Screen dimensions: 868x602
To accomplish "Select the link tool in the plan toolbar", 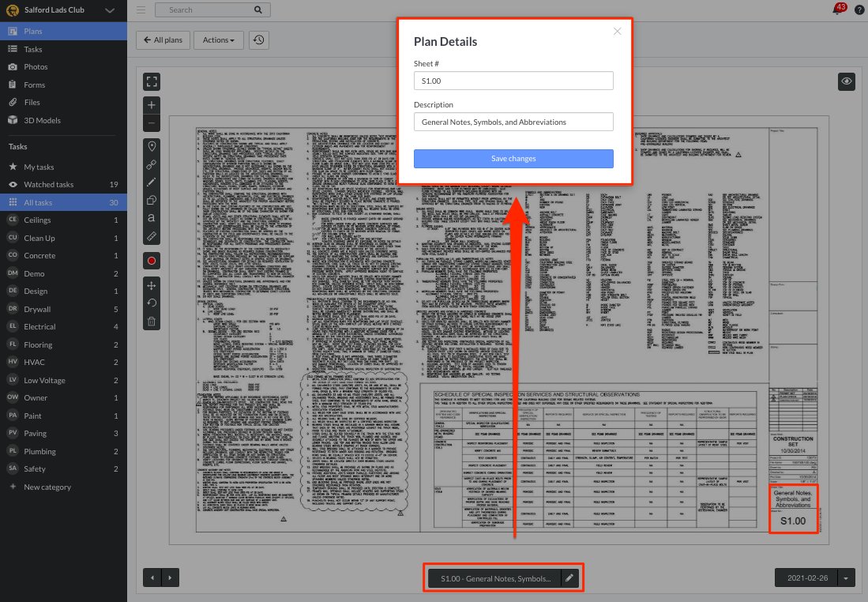I will [x=152, y=164].
